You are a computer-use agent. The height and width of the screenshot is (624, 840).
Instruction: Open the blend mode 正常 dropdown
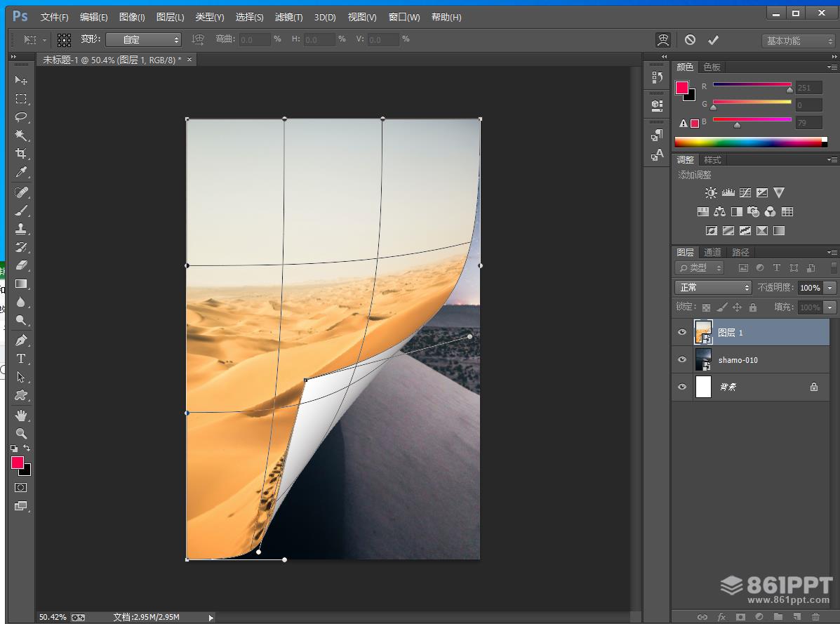[713, 288]
